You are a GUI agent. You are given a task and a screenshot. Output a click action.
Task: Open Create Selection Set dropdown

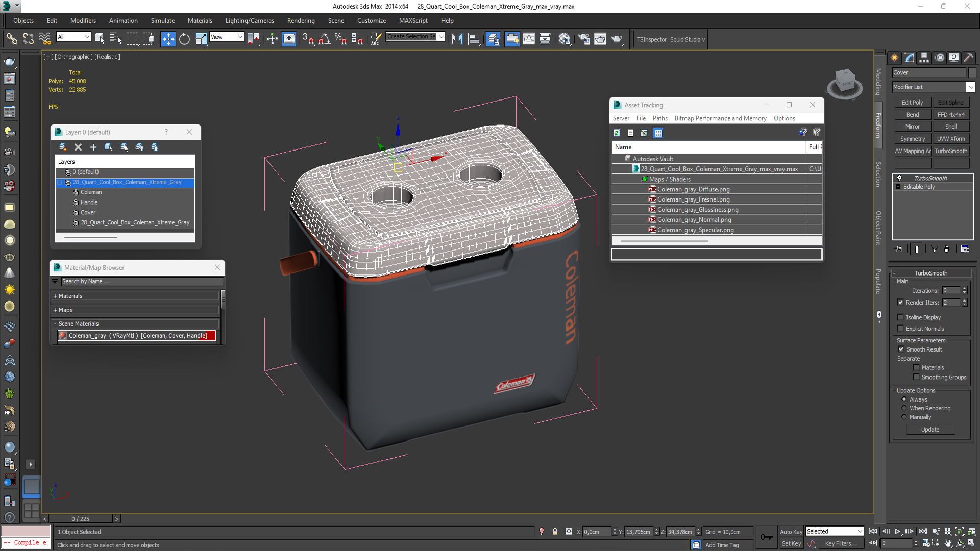(x=442, y=37)
